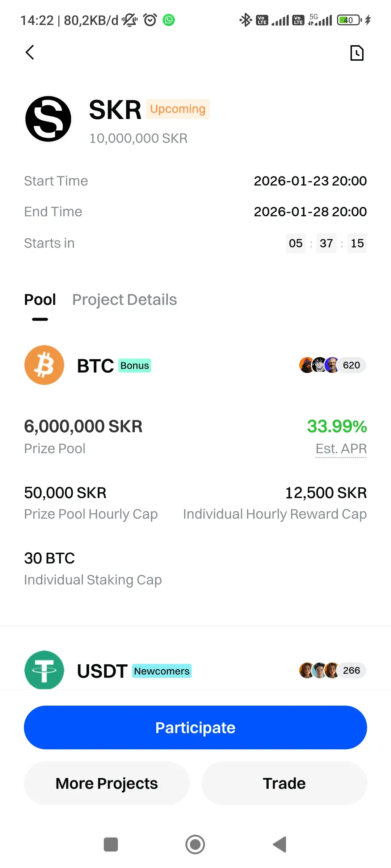391x868 pixels.
Task: Select the Pool tab
Action: point(40,300)
